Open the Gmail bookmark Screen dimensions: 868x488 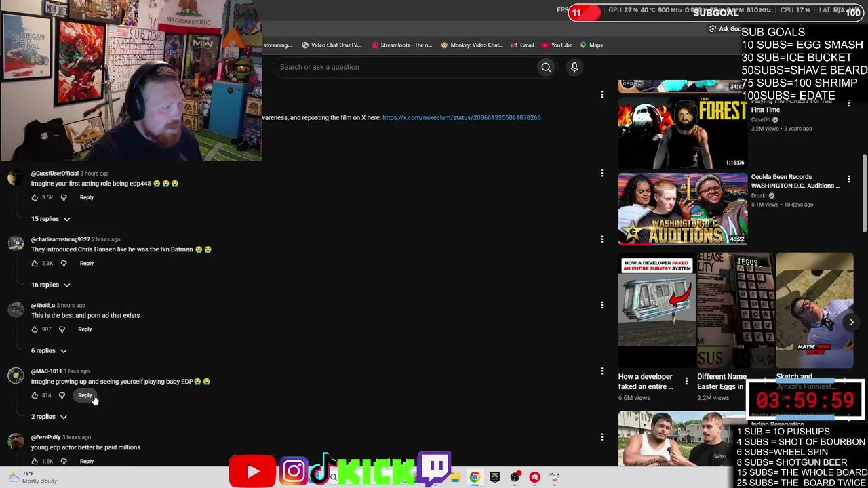(522, 45)
